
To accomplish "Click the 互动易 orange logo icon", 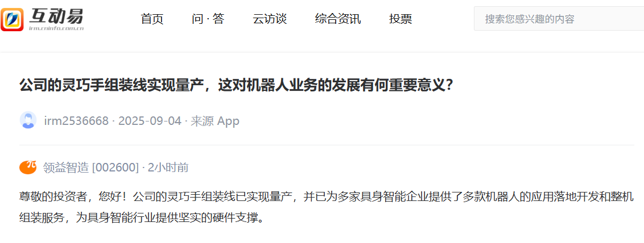I will pos(13,19).
